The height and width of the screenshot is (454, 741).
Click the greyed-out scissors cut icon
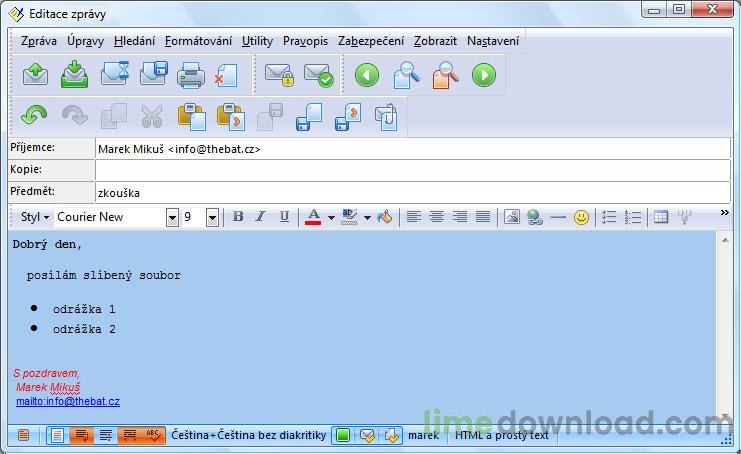point(152,116)
